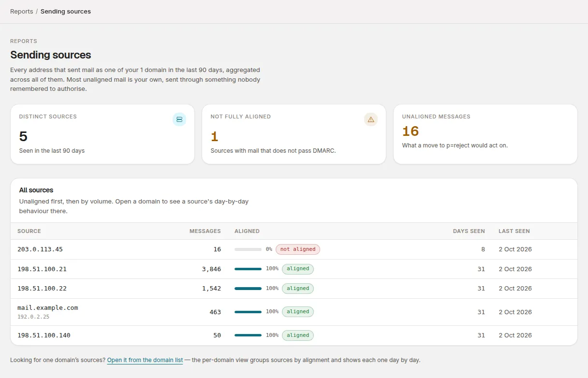The image size is (588, 378).
Task: Click message count 463
Action: pyautogui.click(x=215, y=312)
